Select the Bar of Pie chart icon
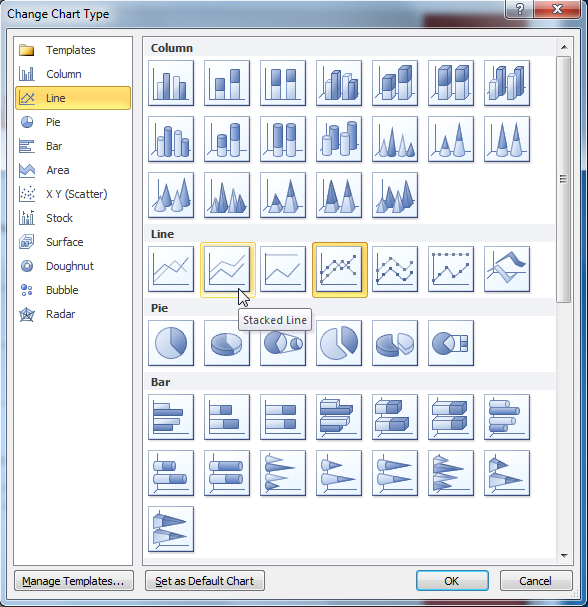 451,343
